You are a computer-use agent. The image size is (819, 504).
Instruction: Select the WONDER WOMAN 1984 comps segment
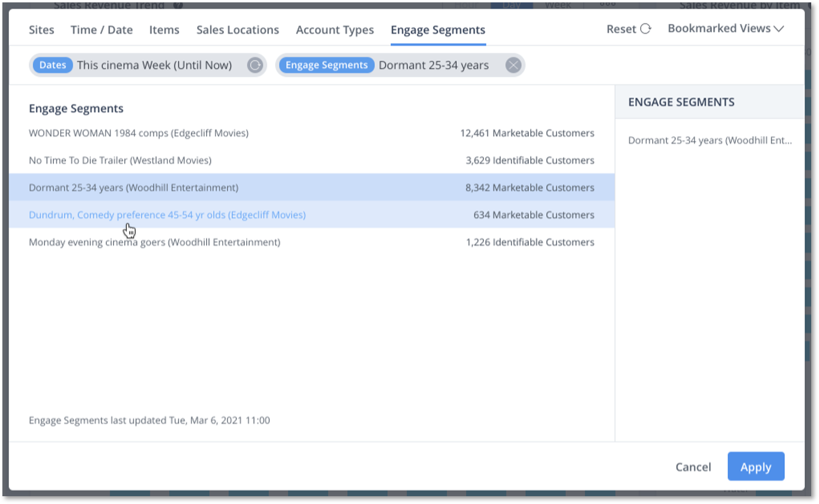pyautogui.click(x=138, y=133)
